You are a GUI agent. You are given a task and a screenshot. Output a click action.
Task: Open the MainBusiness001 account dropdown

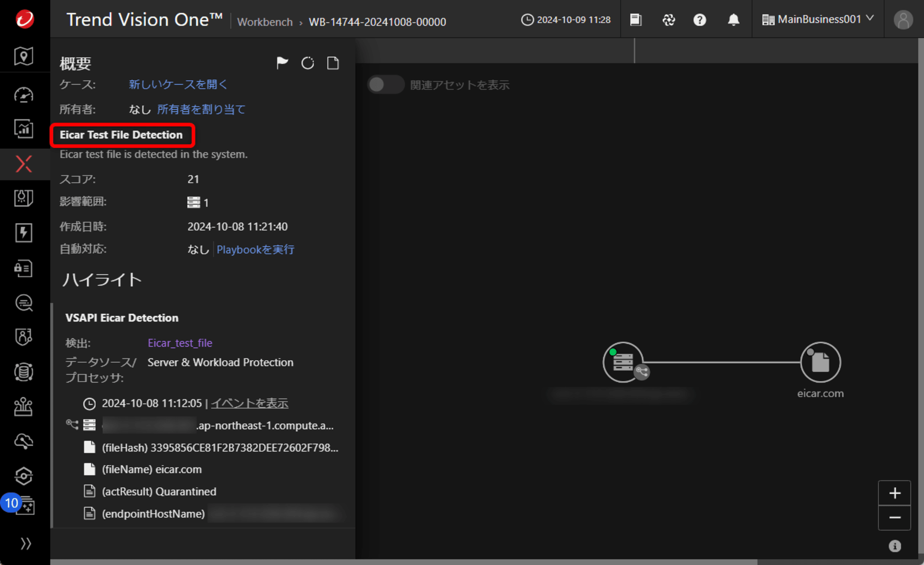pos(818,19)
